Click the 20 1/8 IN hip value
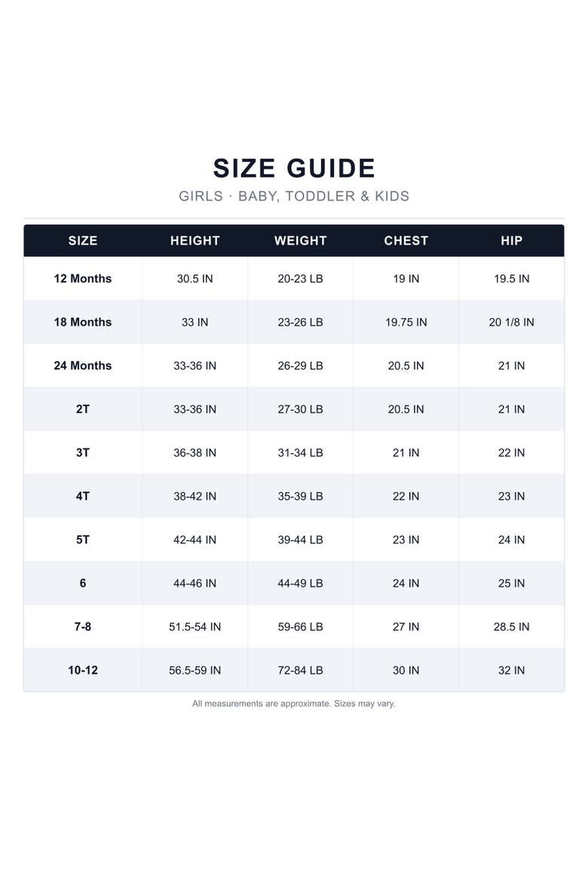Viewport: 588px width, 882px height. click(511, 323)
